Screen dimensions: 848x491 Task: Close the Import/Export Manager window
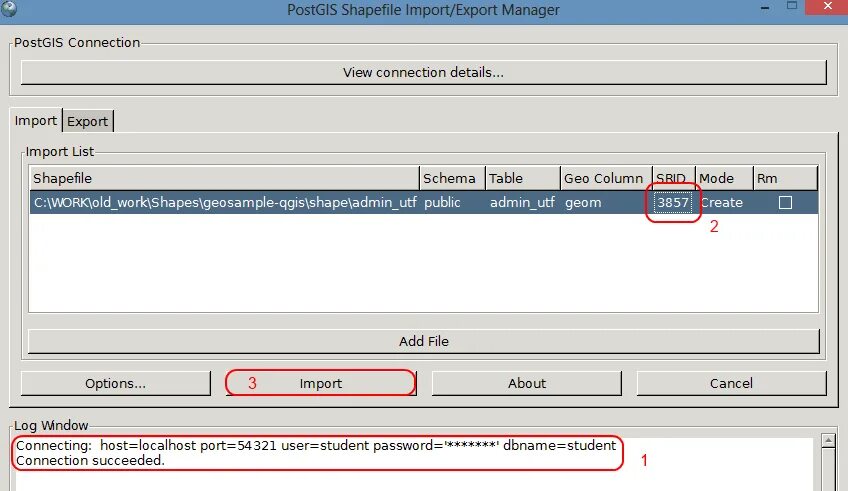[x=827, y=6]
